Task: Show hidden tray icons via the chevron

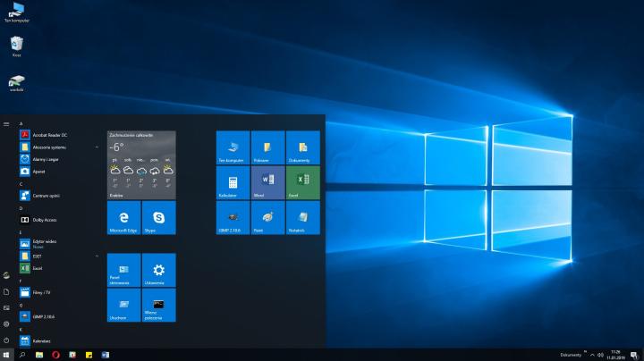Action: click(x=592, y=355)
